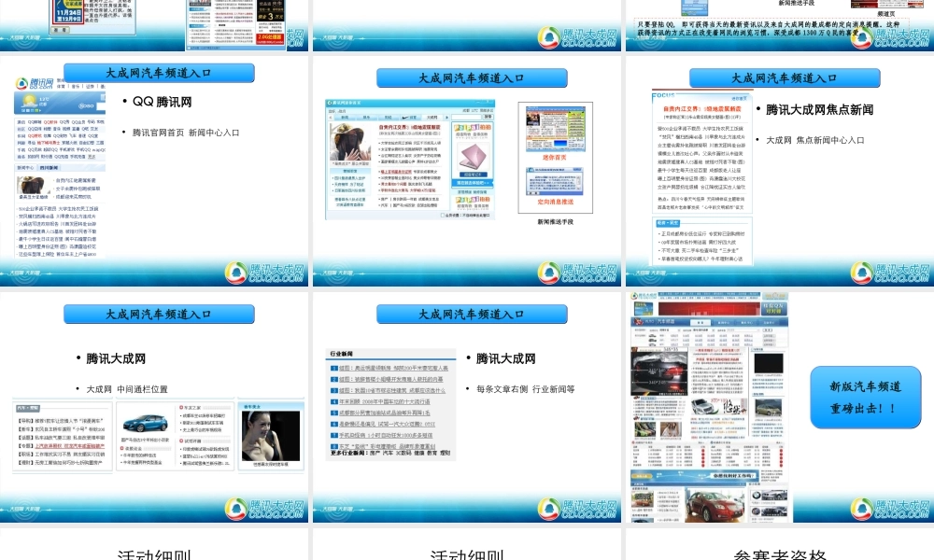Screen dimensions: 934x560
Task: Click the pink laptop image in the news window slide
Action: coord(473,157)
